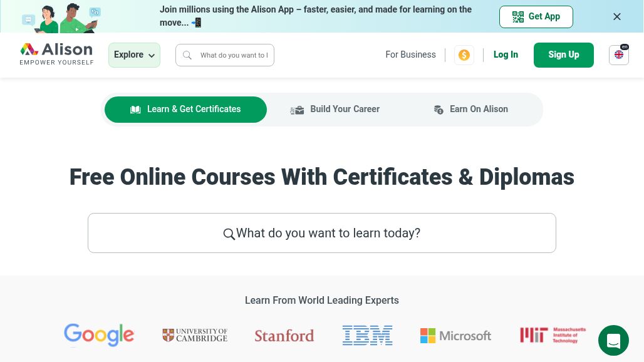Click the IBM logo
Viewport: 644px width, 362px height.
[368, 335]
